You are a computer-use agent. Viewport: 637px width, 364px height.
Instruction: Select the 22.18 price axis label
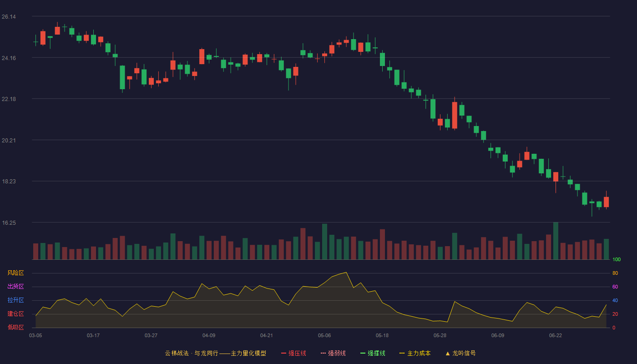[9, 99]
